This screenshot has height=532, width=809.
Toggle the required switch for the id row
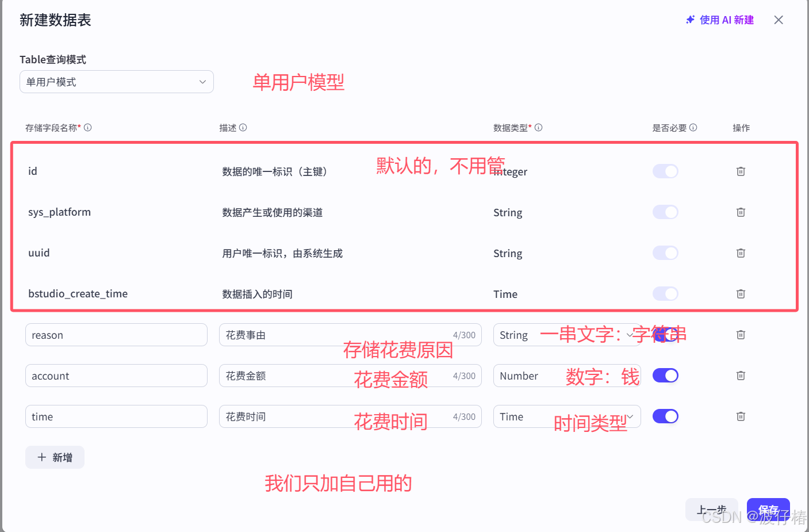(x=665, y=171)
